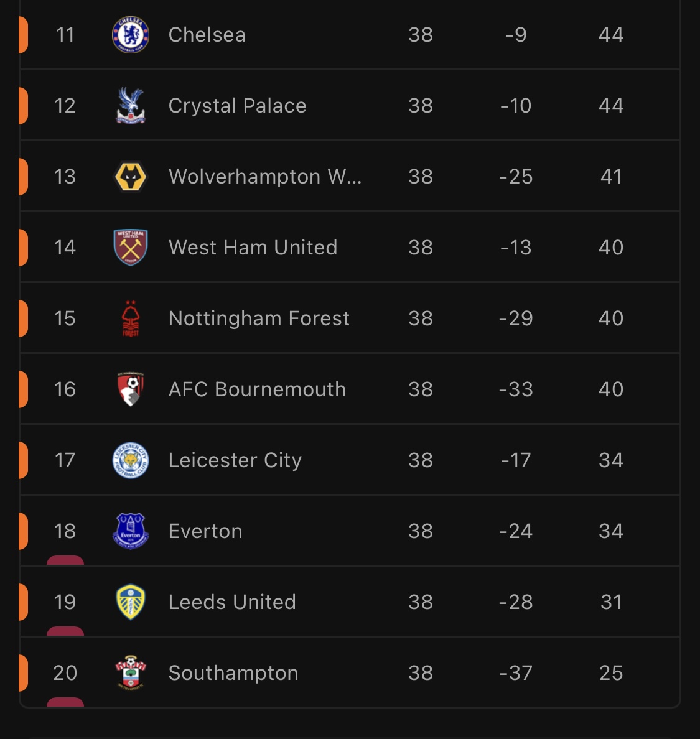Viewport: 700px width, 739px height.
Task: Tap the Southampton club crest
Action: point(131,673)
